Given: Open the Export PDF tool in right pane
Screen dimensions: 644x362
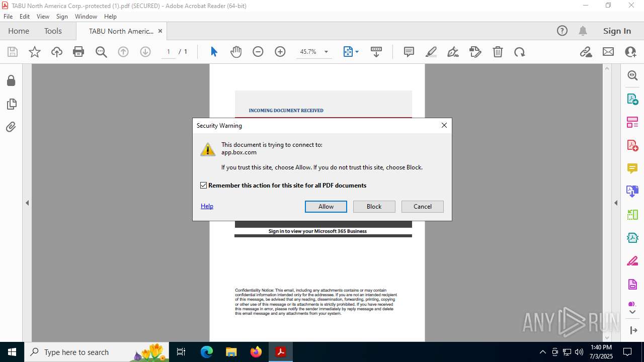Looking at the screenshot, I should click(632, 99).
